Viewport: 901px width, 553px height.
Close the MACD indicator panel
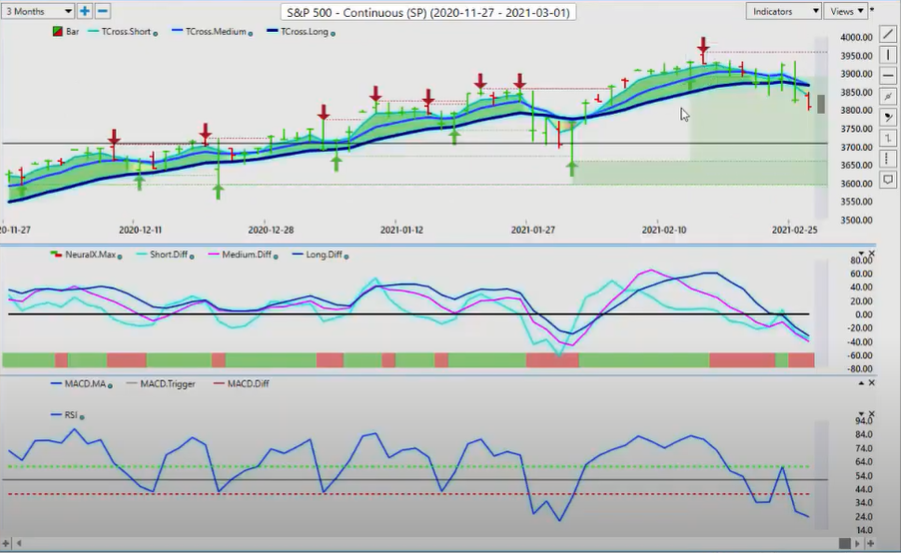click(x=872, y=383)
